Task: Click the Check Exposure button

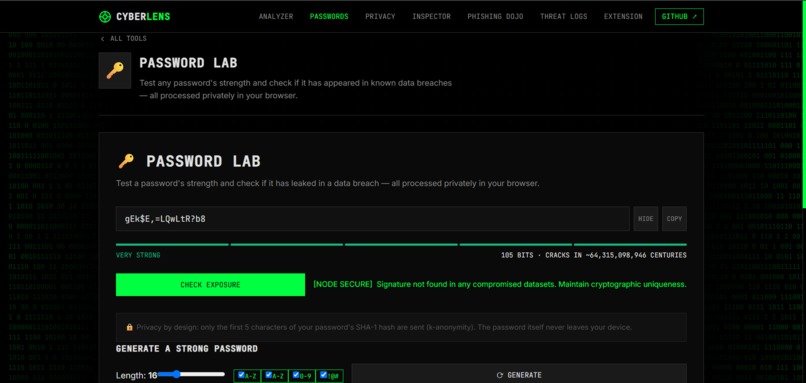Action: tap(210, 285)
